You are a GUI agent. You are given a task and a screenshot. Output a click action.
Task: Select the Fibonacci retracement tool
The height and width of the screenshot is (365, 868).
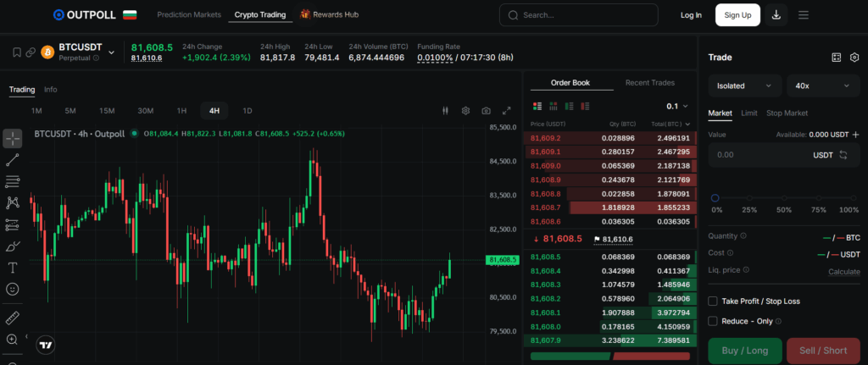pos(12,181)
